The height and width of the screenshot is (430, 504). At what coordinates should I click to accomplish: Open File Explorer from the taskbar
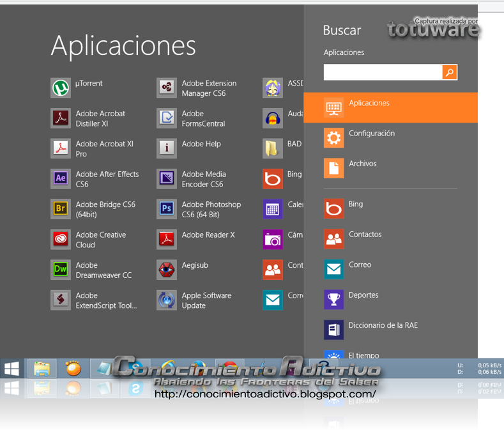pos(42,368)
